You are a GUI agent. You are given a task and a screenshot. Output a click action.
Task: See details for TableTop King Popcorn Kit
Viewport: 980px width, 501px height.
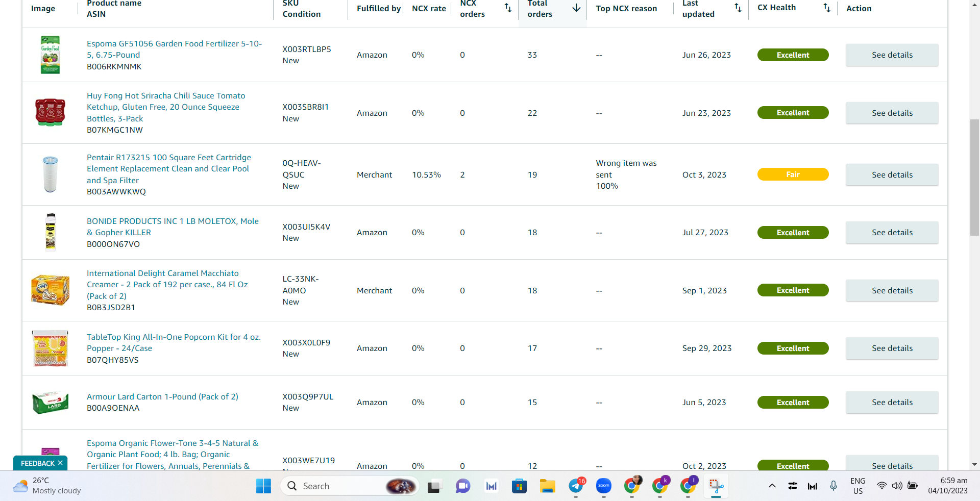point(892,348)
